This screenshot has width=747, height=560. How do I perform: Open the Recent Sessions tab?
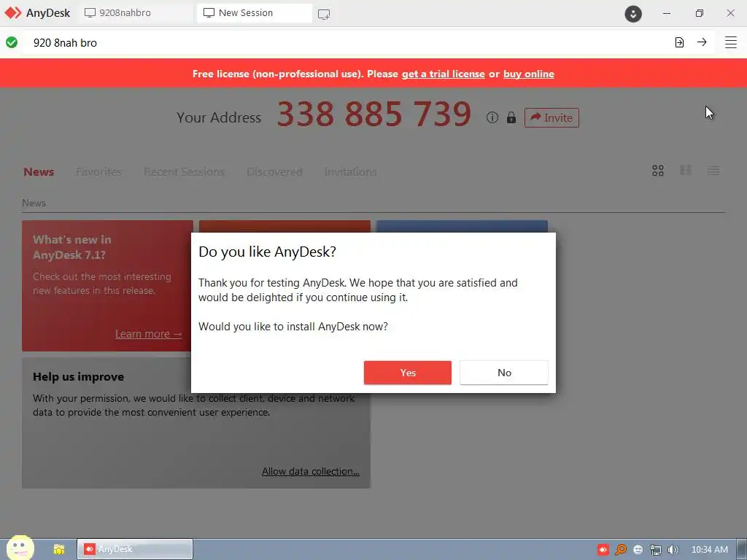click(184, 171)
